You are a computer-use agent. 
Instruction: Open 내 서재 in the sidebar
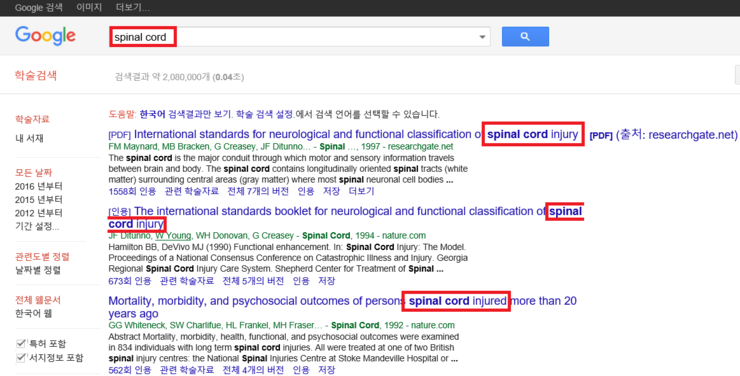(x=29, y=138)
